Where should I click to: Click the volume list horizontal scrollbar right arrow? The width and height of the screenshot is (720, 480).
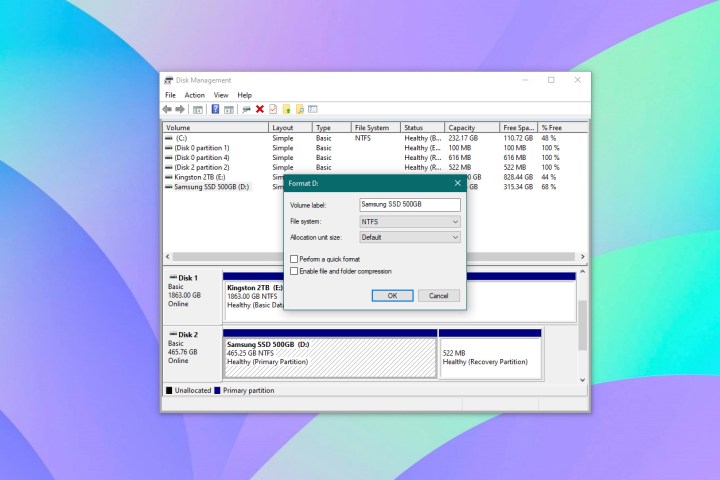click(582, 256)
